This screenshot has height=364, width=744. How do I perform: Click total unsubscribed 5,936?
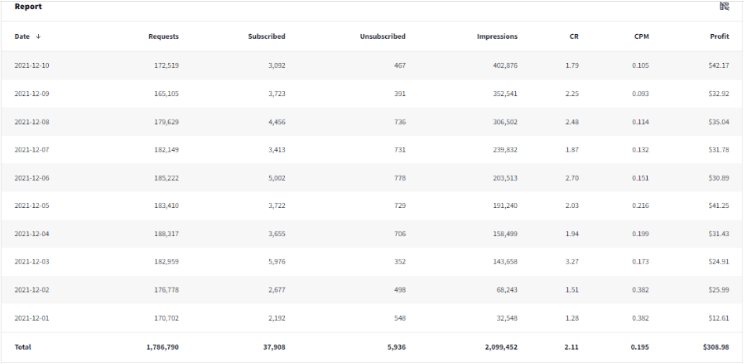tap(397, 347)
